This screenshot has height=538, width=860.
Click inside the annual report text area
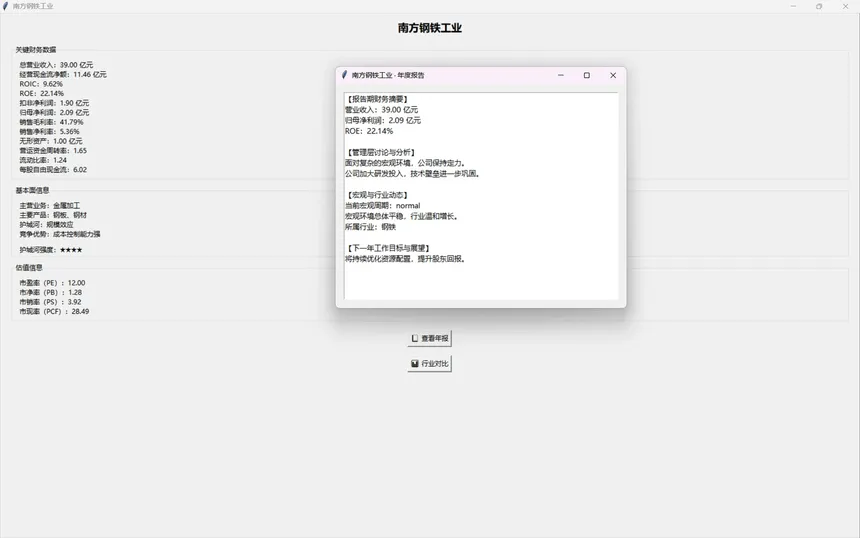pyautogui.click(x=481, y=196)
